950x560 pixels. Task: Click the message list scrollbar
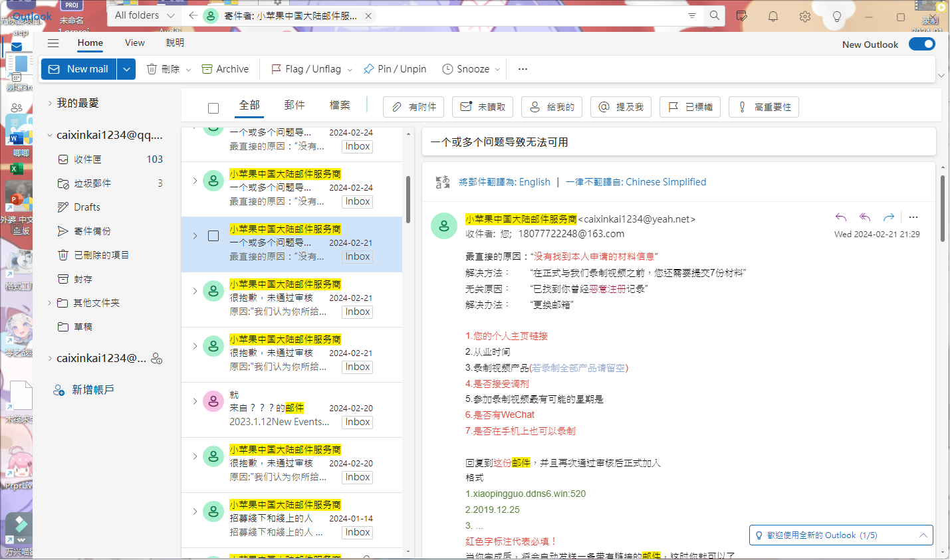(408, 199)
